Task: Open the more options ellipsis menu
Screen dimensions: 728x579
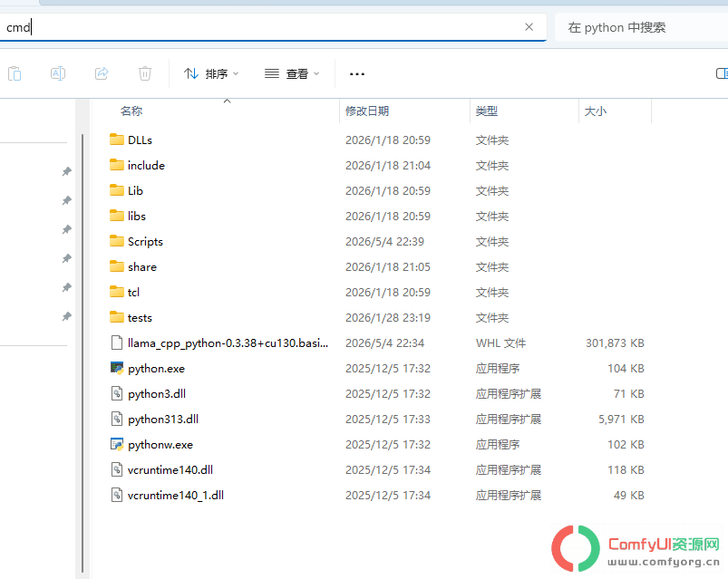Action: pos(357,73)
